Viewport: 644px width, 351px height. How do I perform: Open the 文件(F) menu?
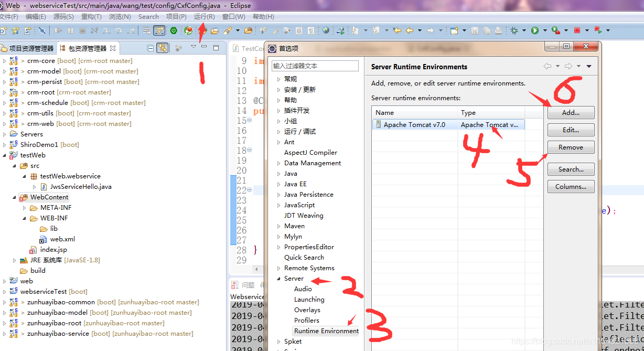coord(8,17)
